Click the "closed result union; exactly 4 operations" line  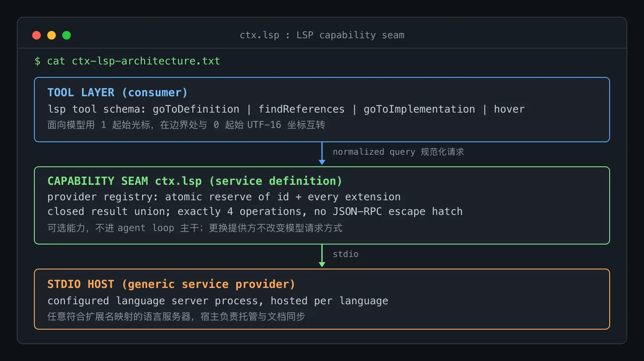pyautogui.click(x=255, y=211)
